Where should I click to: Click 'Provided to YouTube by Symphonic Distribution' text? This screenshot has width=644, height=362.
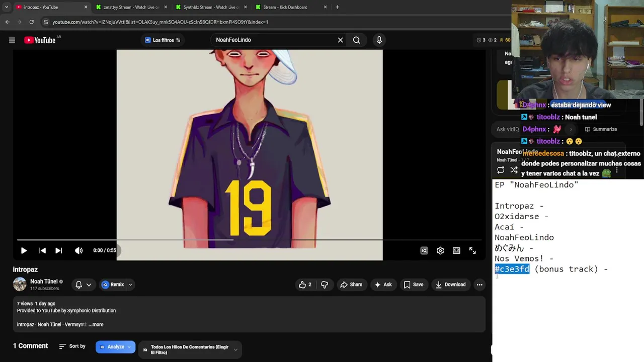point(66,311)
